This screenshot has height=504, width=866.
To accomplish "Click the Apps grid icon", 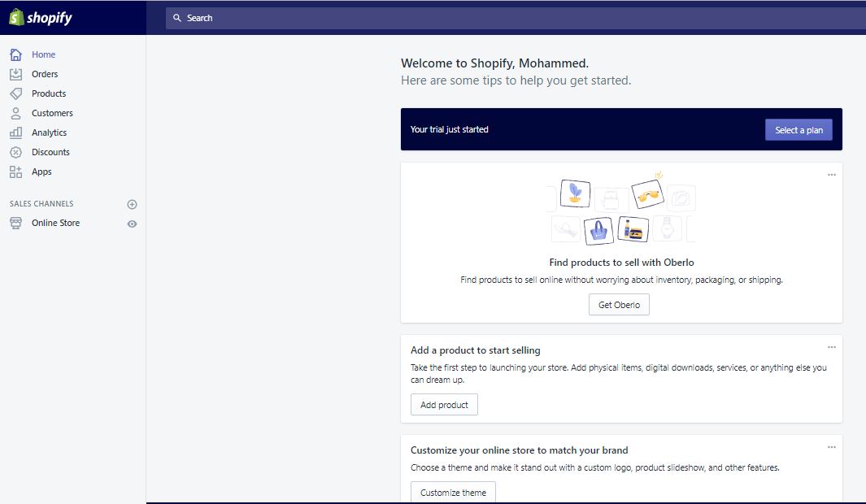I will (x=16, y=172).
